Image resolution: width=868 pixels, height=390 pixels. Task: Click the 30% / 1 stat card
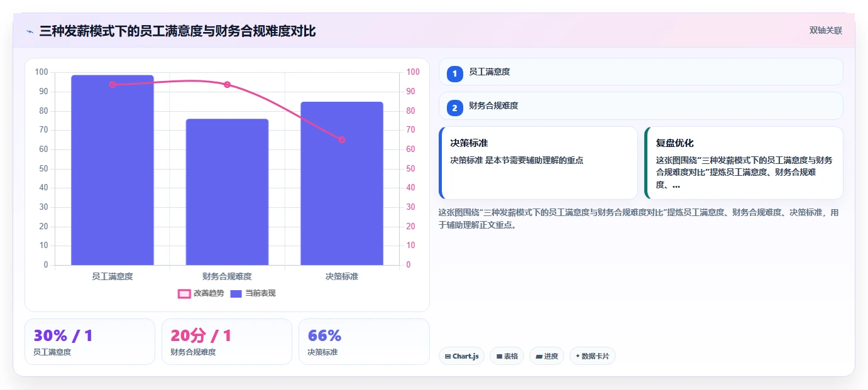point(90,342)
